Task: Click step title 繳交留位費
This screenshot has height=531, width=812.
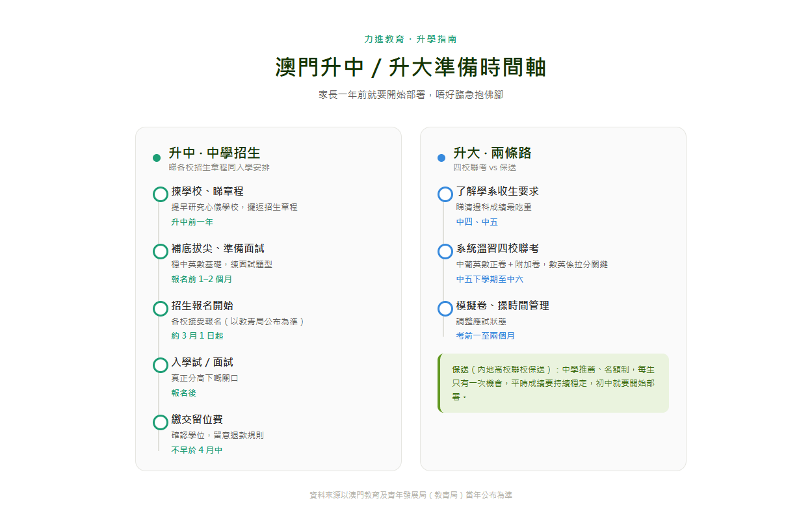Action: tap(197, 420)
